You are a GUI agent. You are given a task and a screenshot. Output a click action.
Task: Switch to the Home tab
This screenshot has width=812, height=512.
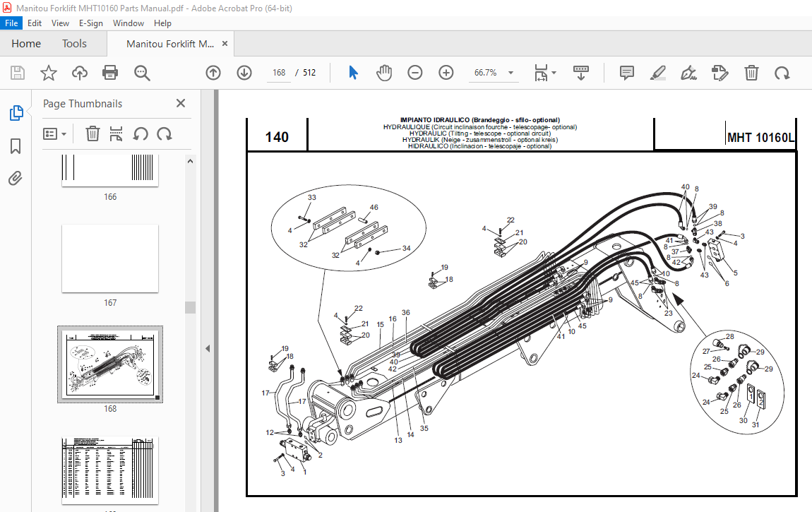click(26, 44)
